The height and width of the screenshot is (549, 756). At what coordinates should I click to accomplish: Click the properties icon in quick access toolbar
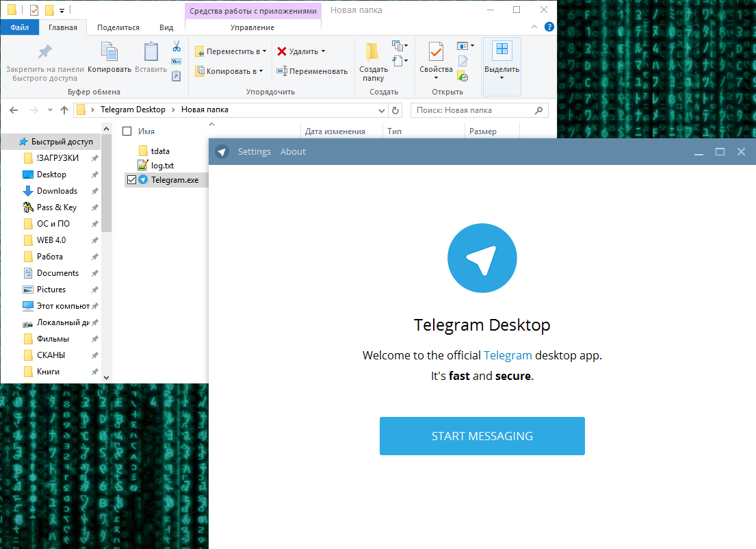pyautogui.click(x=34, y=10)
